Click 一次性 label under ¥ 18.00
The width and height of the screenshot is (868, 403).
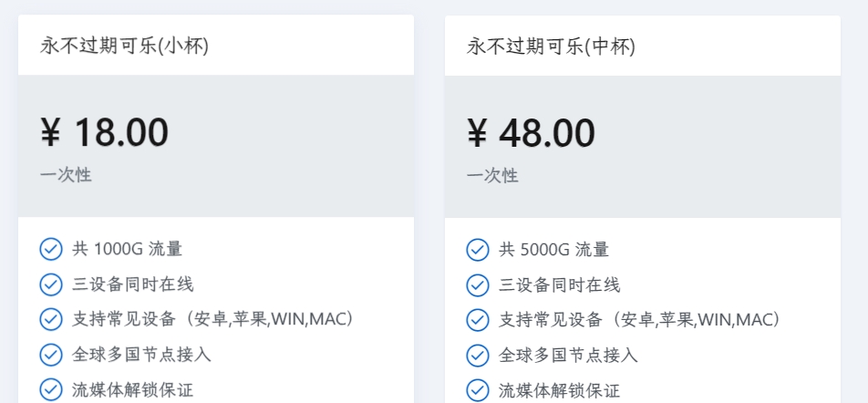pos(66,175)
